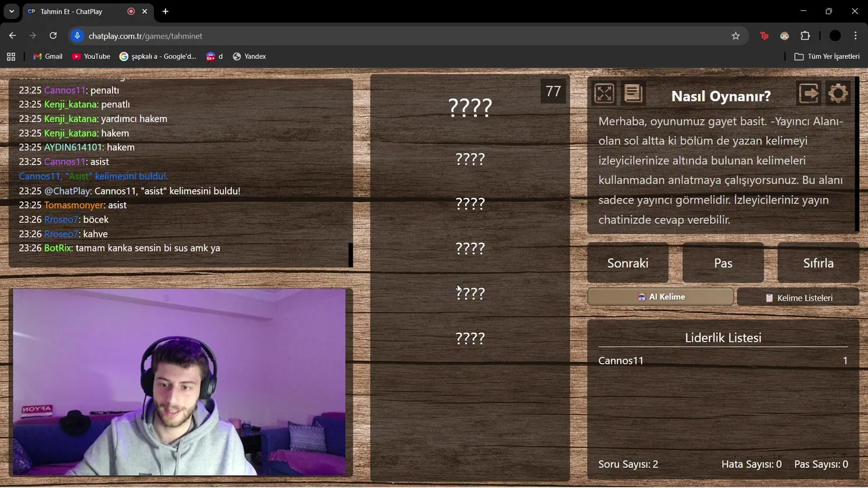This screenshot has height=488, width=868.
Task: Click the exit arrow icon next to the gear
Action: [x=809, y=94]
